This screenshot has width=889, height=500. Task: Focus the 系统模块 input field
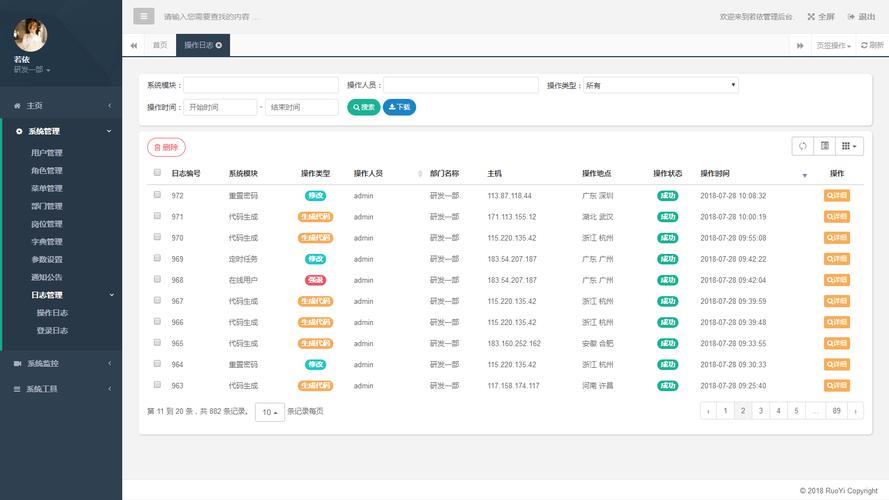(261, 85)
